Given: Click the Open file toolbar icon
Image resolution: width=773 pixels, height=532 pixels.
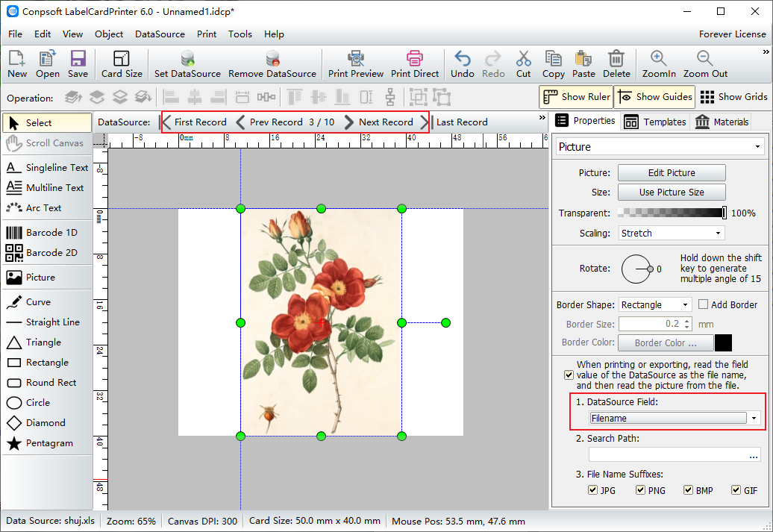Looking at the screenshot, I should point(47,64).
